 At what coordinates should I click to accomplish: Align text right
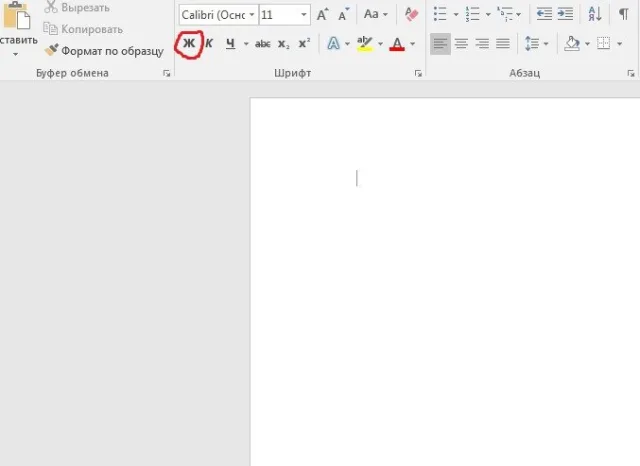tap(482, 44)
